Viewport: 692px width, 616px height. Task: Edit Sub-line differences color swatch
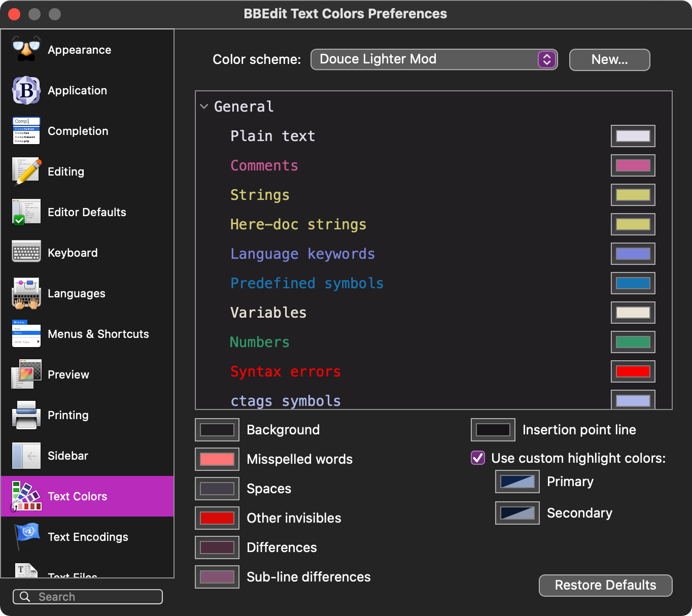[x=217, y=577]
